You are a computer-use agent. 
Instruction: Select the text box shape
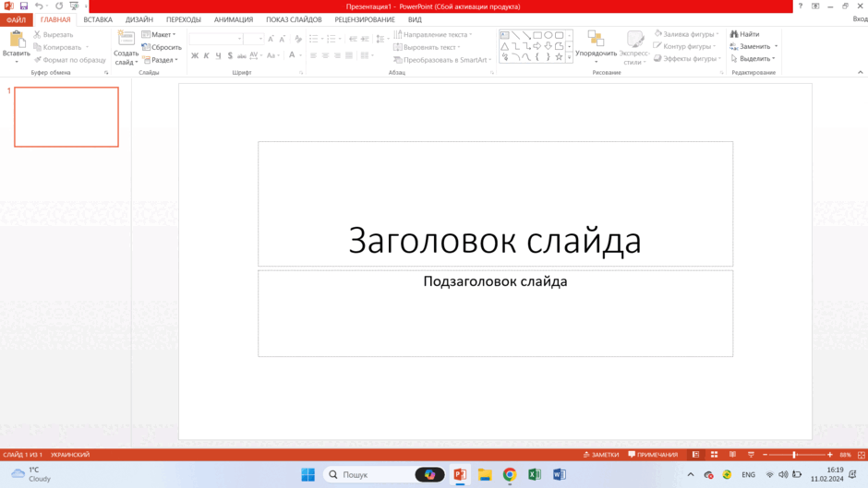[x=505, y=35]
